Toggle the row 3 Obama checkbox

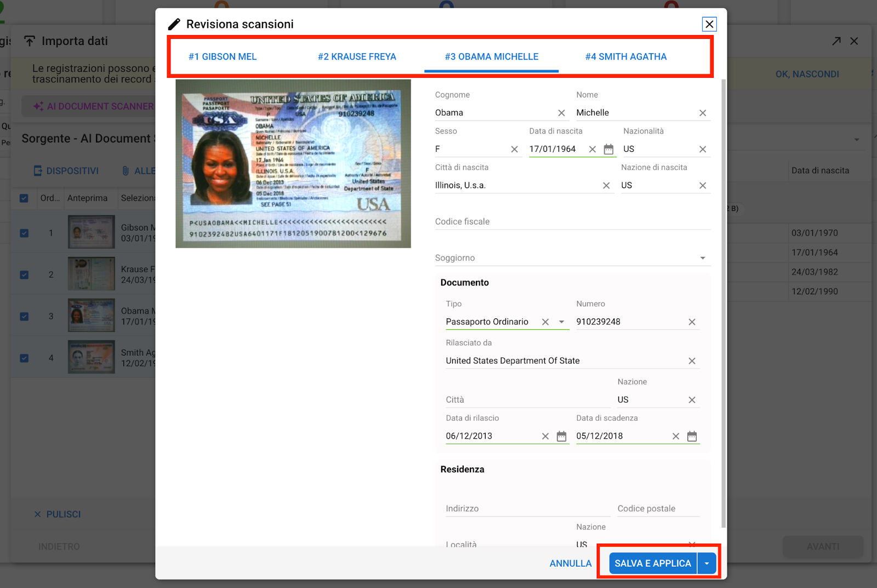pyautogui.click(x=24, y=316)
